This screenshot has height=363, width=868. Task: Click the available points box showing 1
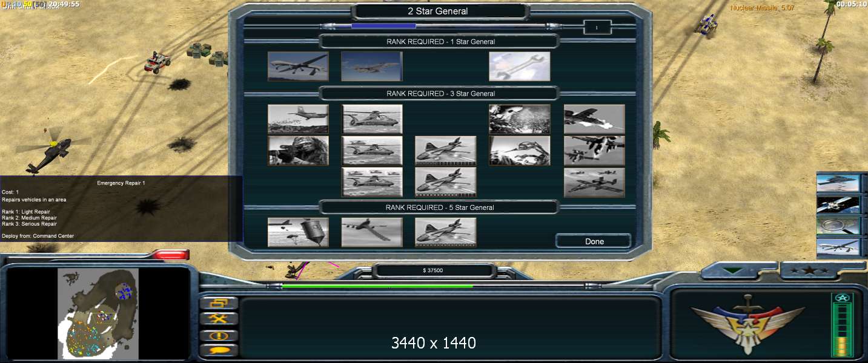[x=597, y=27]
